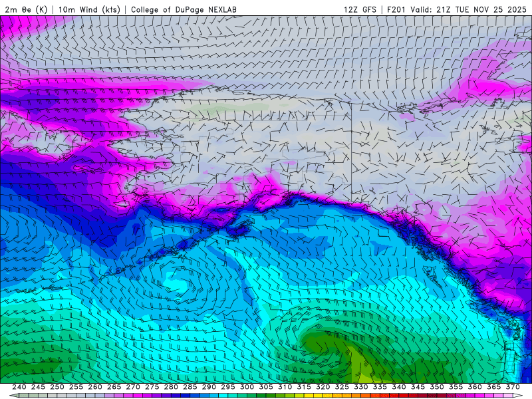
Task: Click the 365 value on the color scale
Action: (x=494, y=387)
